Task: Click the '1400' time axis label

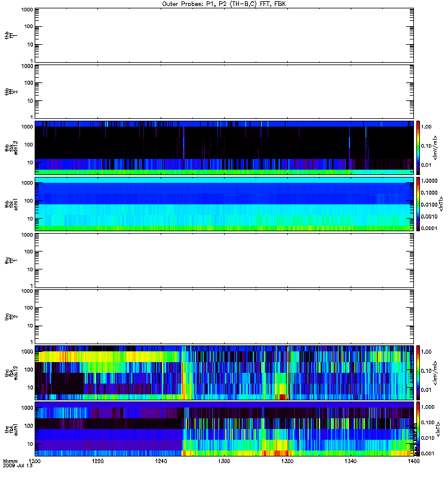Action: pos(413,461)
